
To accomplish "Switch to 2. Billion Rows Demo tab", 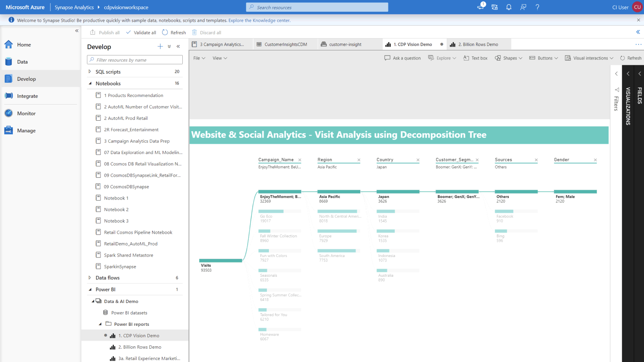I will point(479,45).
